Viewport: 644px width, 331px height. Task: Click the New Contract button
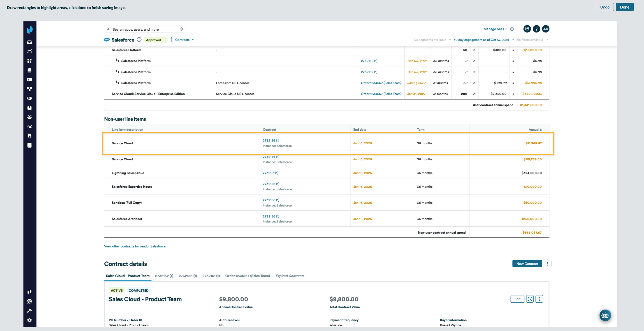click(x=527, y=264)
